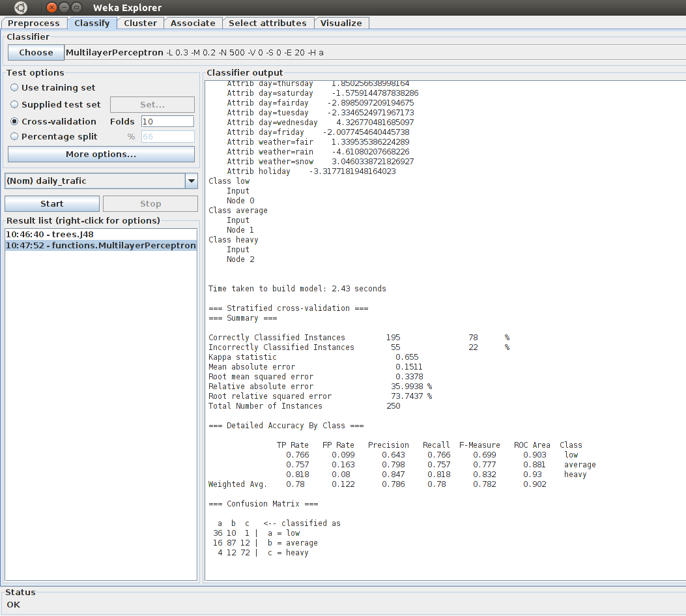Image resolution: width=686 pixels, height=616 pixels.
Task: Click the 'Mean absolute error' line
Action: tap(315, 367)
